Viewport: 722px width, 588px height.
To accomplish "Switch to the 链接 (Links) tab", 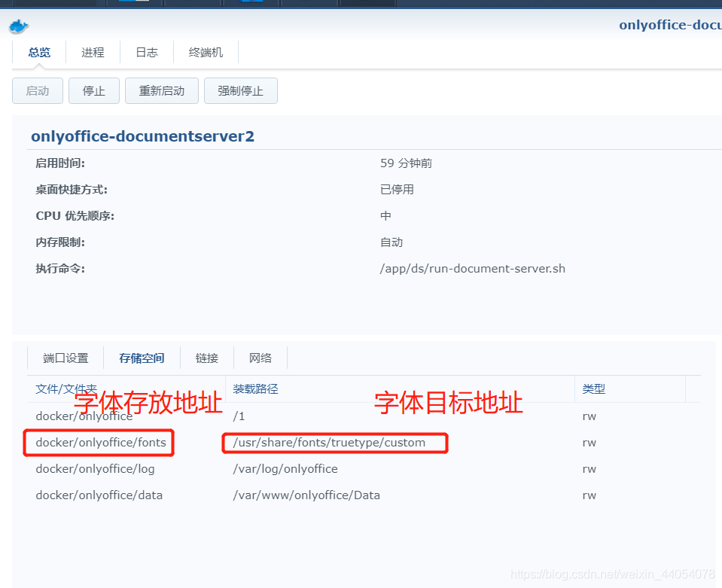I will pos(206,358).
